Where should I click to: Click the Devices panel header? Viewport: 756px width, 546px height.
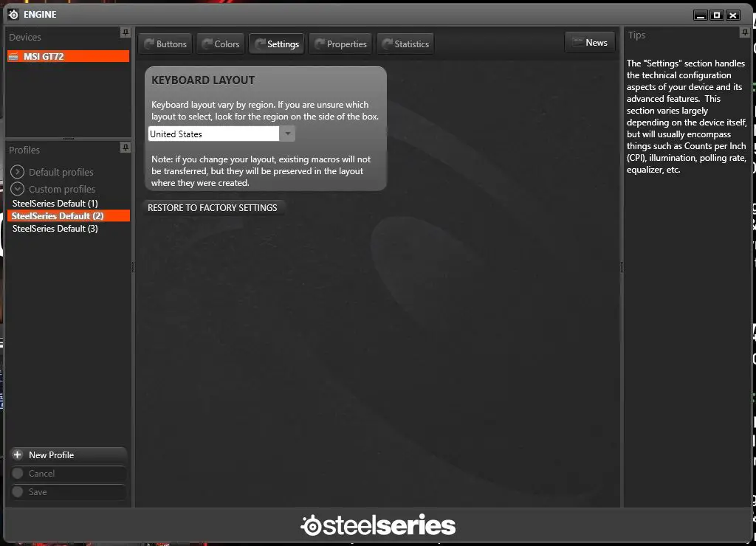coord(25,37)
